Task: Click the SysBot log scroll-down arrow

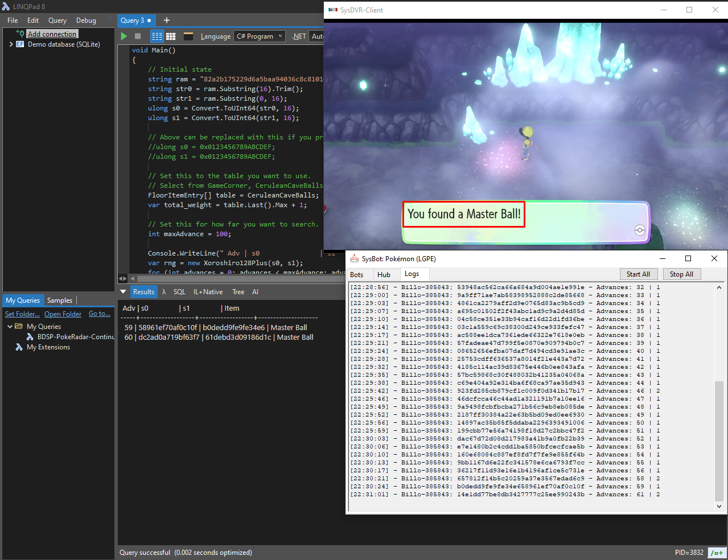Action: (x=719, y=506)
